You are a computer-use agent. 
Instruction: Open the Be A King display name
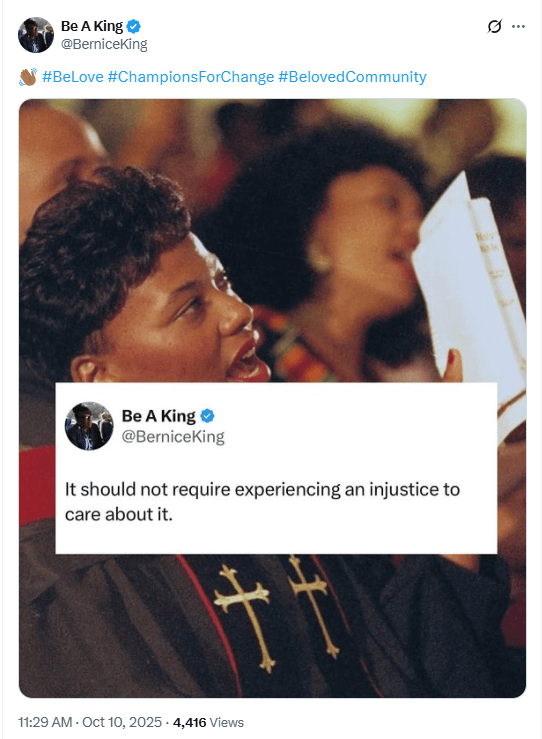point(92,26)
